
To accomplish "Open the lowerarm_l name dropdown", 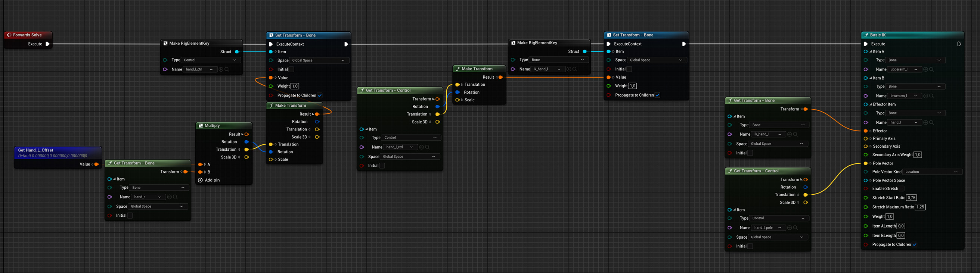I will coord(905,96).
